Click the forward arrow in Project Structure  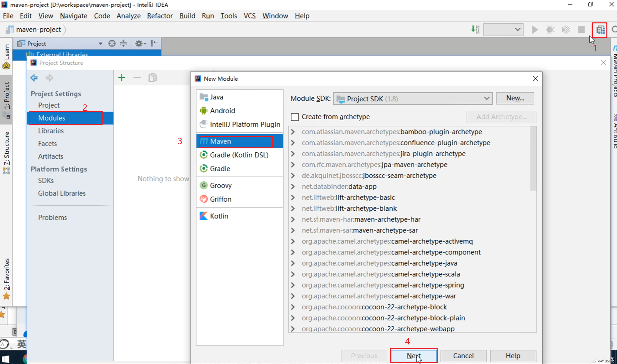pos(50,78)
